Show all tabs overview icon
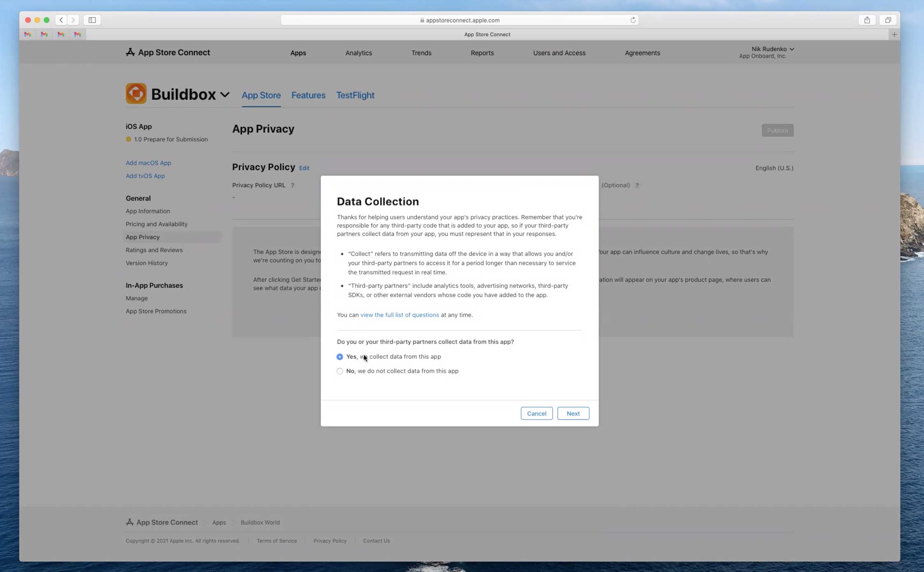 coord(888,20)
